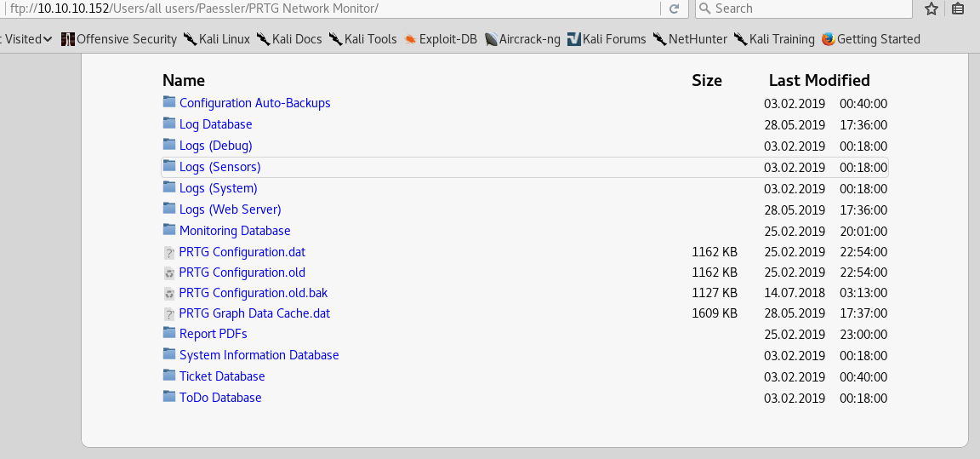Open the Logs (Web Server) folder
The width and height of the screenshot is (980, 459).
pyautogui.click(x=230, y=209)
